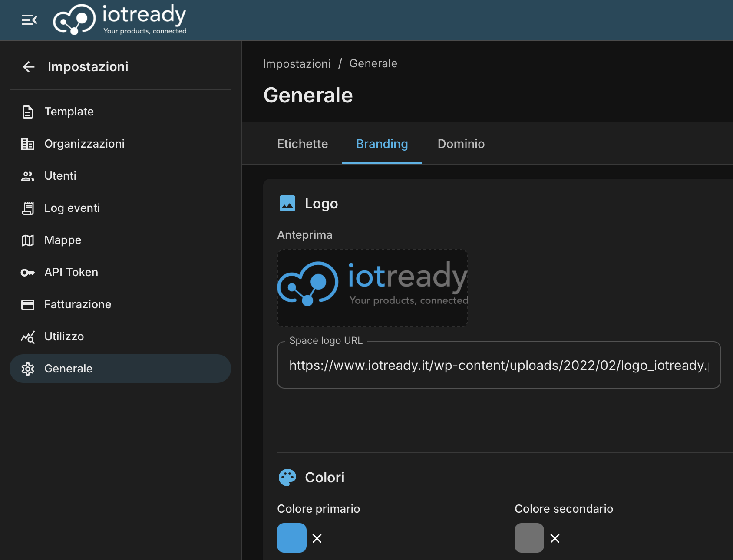Click the iotready logo in header
733x560 pixels.
(120, 20)
